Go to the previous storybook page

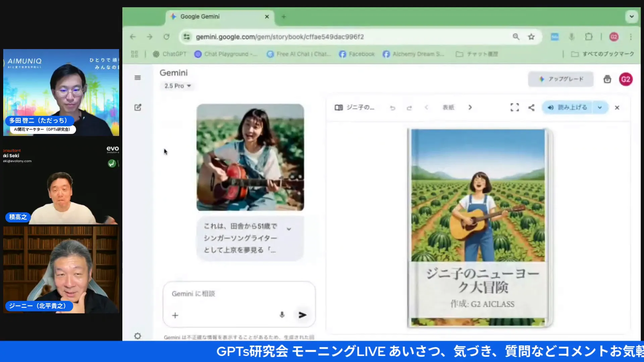click(x=426, y=108)
